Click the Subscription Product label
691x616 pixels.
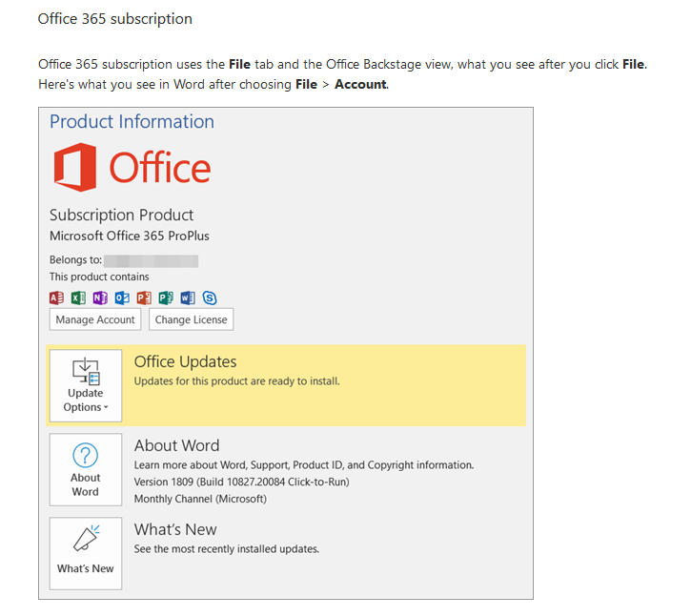tap(122, 216)
